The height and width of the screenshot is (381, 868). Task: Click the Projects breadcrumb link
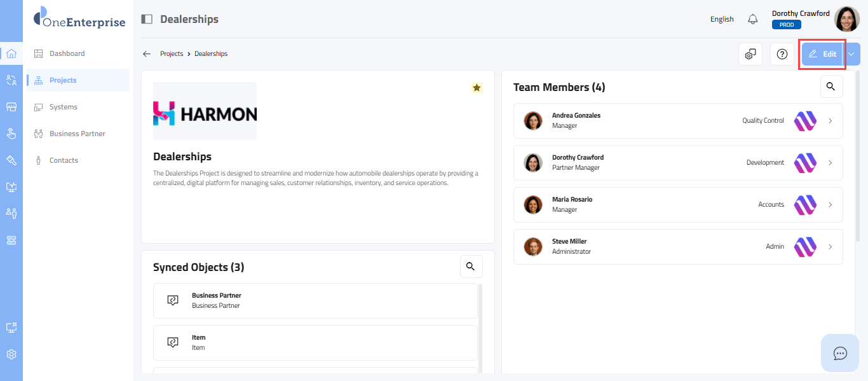[x=172, y=54]
